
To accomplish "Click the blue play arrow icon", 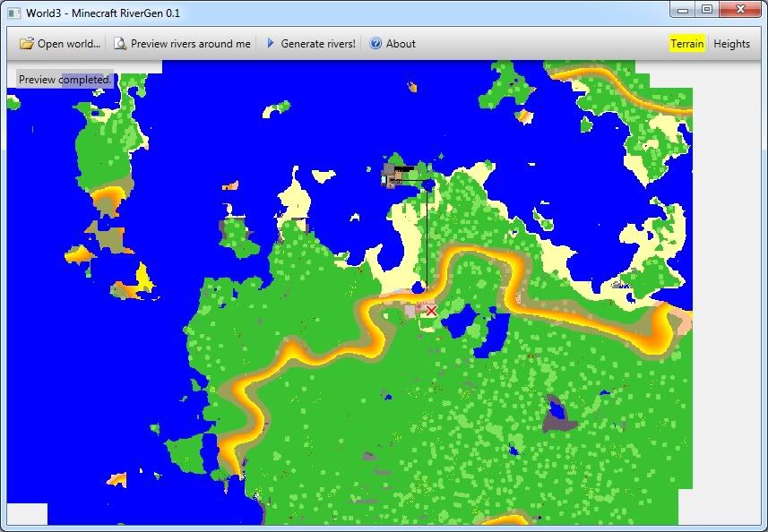I will tap(270, 43).
